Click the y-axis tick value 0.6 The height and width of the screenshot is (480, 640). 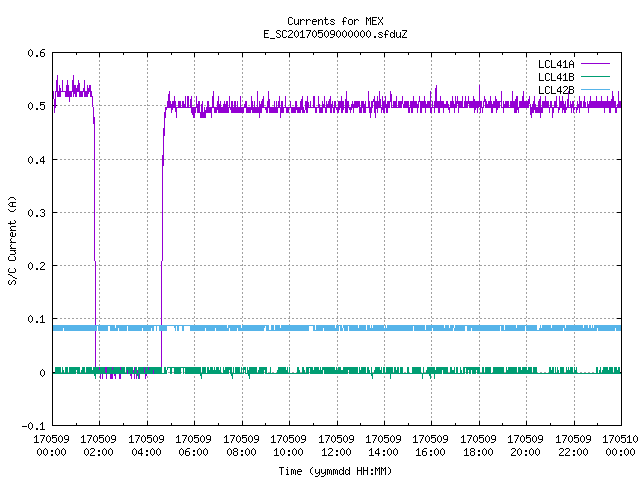click(36, 53)
